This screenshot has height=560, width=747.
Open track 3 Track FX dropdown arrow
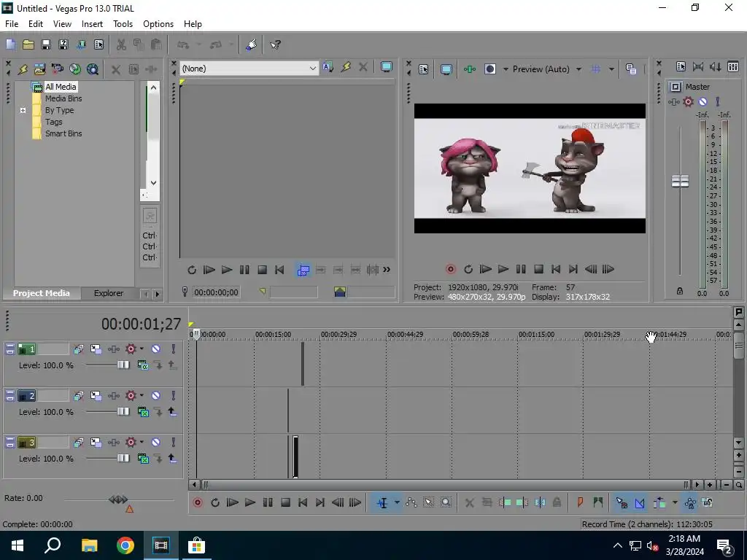tap(142, 443)
